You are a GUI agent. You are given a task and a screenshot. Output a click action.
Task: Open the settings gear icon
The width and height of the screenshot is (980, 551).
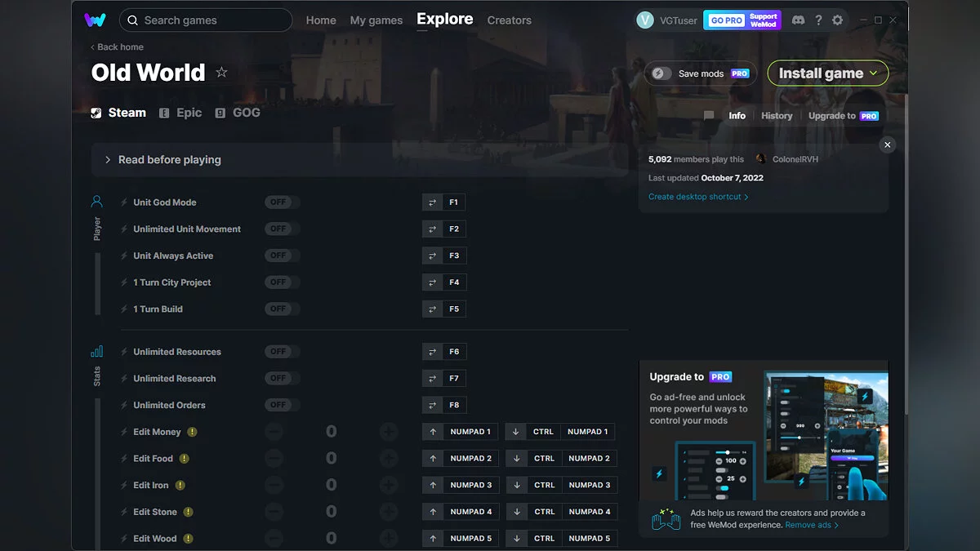(x=837, y=20)
